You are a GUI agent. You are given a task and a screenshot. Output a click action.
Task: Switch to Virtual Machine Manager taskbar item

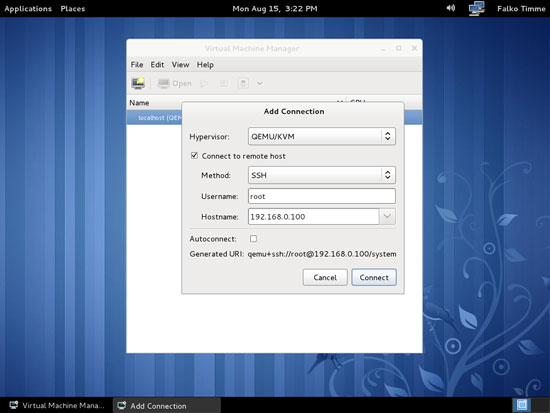pos(58,405)
